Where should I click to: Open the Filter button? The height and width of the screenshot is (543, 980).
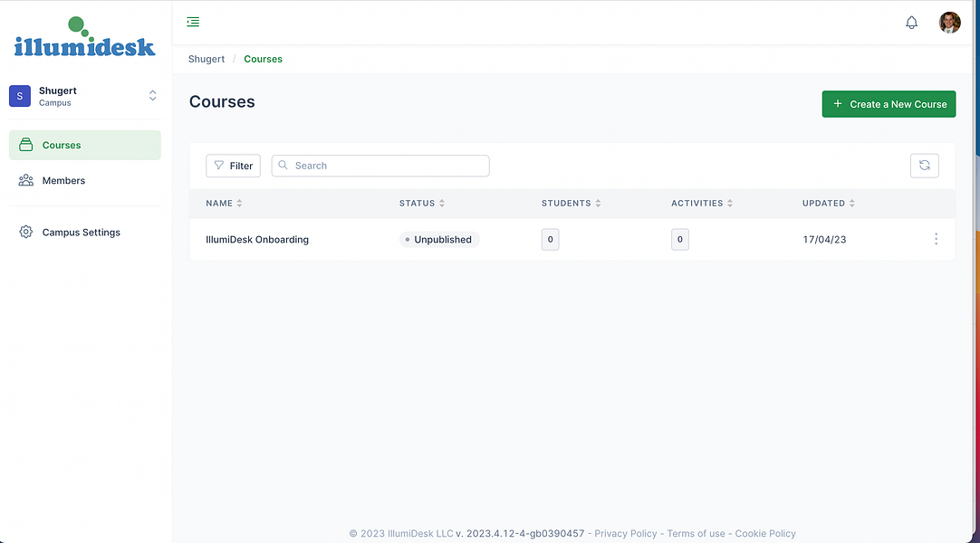tap(233, 166)
